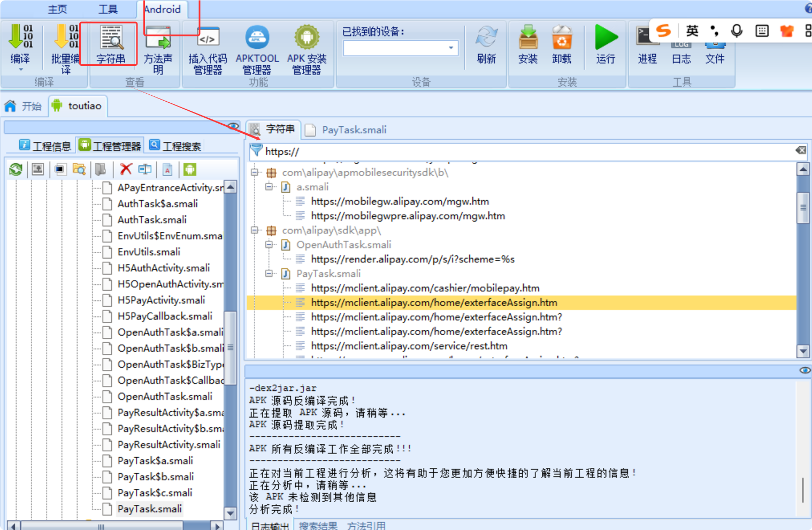812x530 pixels.
Task: Click the green refresh icon in project toolbar
Action: point(16,170)
